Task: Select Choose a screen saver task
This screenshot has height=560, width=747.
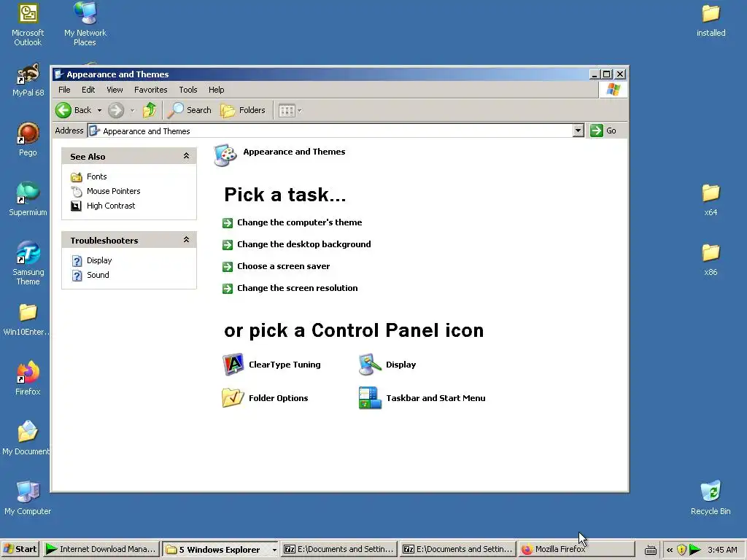Action: pyautogui.click(x=284, y=266)
